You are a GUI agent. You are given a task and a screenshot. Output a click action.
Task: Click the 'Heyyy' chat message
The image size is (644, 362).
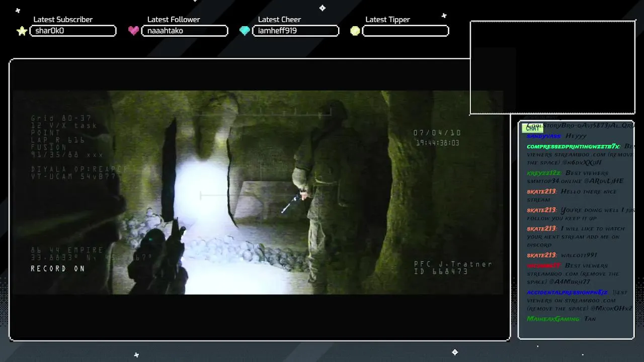point(576,136)
